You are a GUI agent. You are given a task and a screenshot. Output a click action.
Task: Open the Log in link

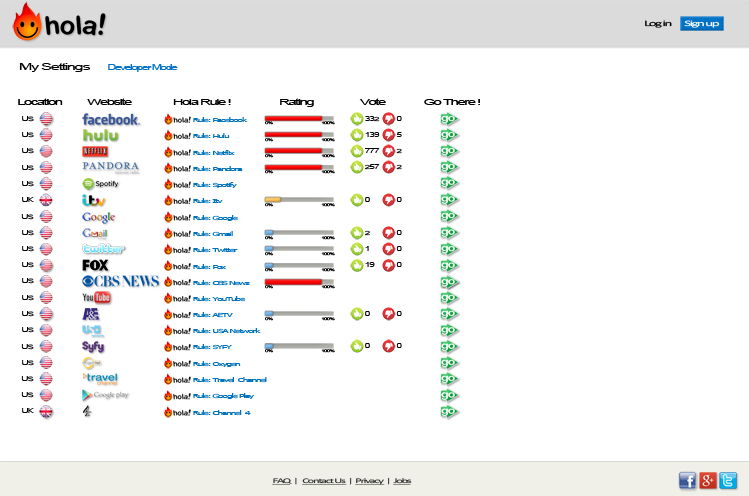point(658,23)
